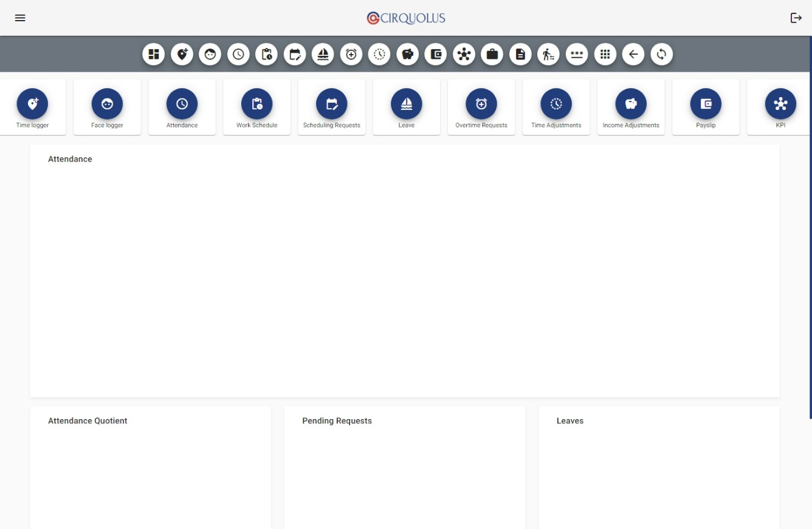Open the Scheduling Requests tile
Screen dimensions: 812x529
tap(331, 107)
